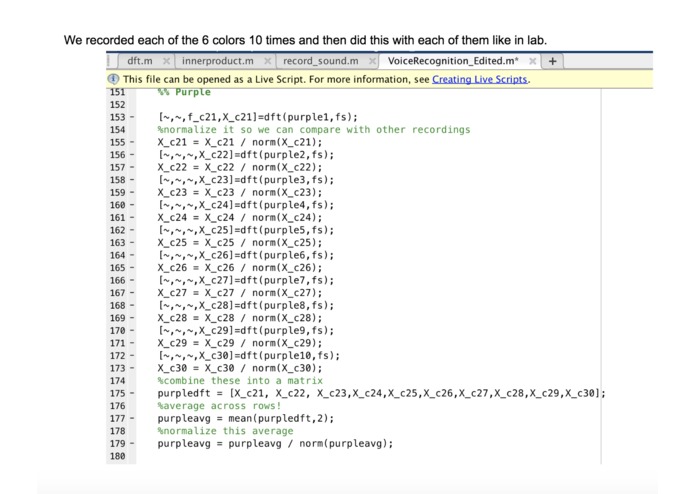The width and height of the screenshot is (695, 494).
Task: Click line 'purpledft = [X_c21, X_c22, ...'
Action: coord(381,393)
